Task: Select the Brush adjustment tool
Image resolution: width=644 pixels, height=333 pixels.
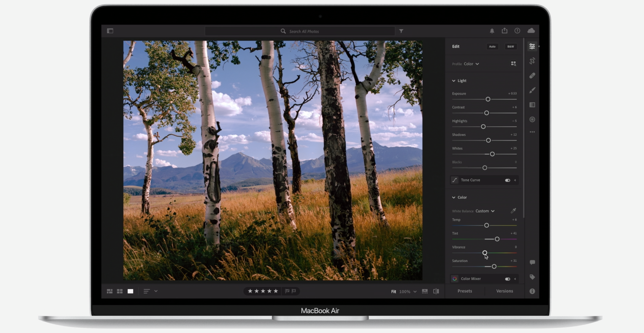Action: [x=532, y=90]
